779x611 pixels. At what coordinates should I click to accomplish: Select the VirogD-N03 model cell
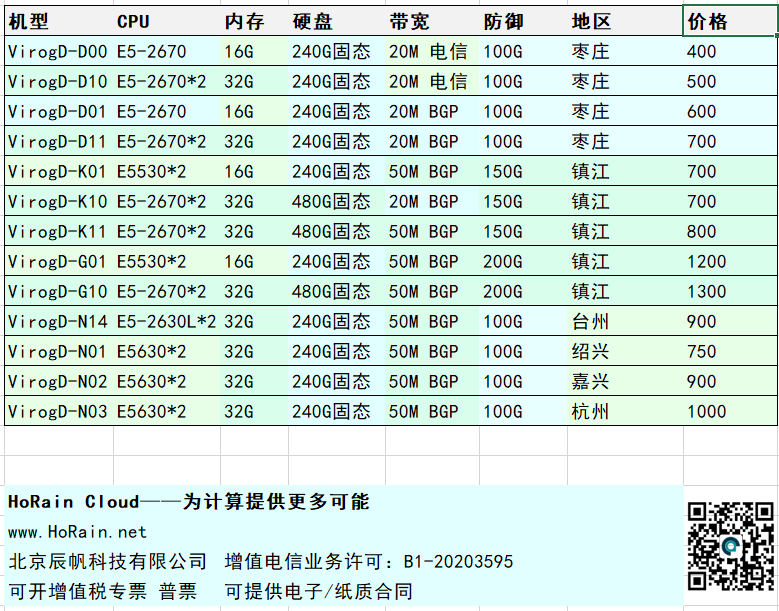click(x=59, y=411)
